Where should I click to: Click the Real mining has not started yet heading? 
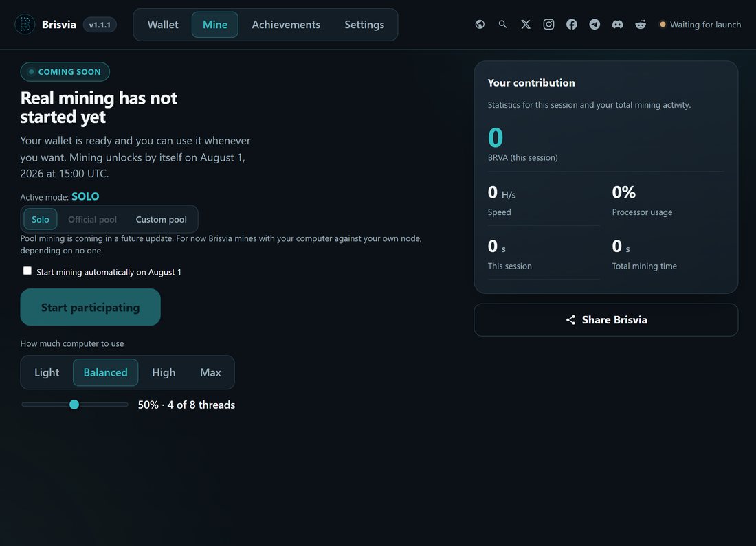point(99,107)
